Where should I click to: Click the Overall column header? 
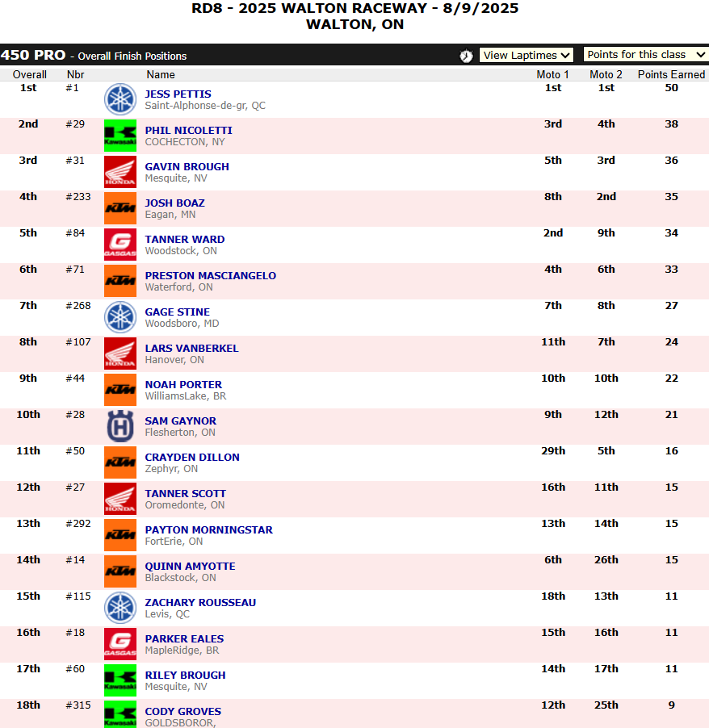pyautogui.click(x=30, y=75)
